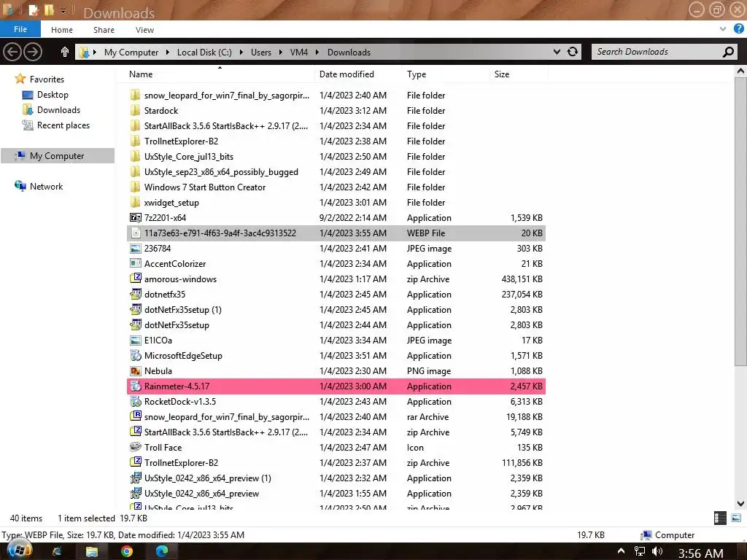The width and height of the screenshot is (747, 560).
Task: Go up one folder level
Action: [x=65, y=52]
